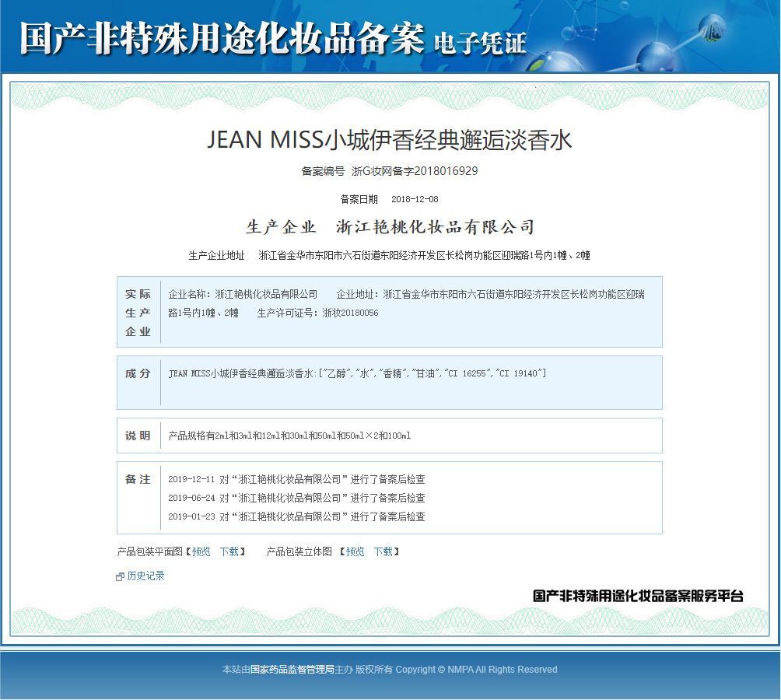
Task: Click the 备注 section label
Action: (138, 479)
